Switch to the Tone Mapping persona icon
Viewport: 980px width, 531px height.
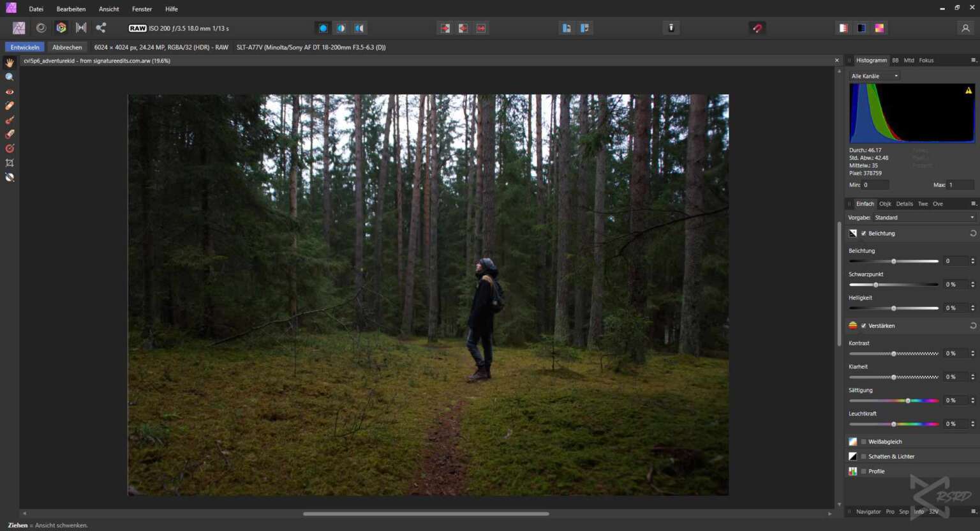[x=81, y=28]
